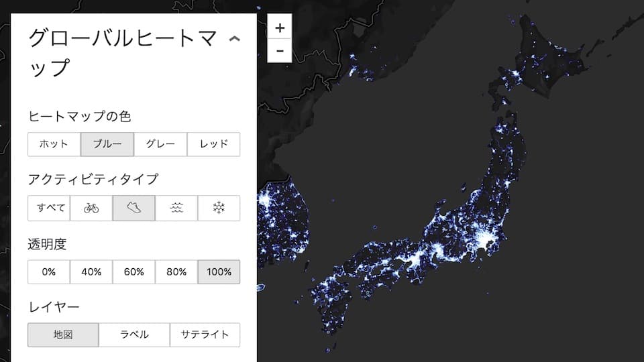This screenshot has height=362, width=644.
Task: Choose the running shoe activity type icon
Action: (x=134, y=208)
